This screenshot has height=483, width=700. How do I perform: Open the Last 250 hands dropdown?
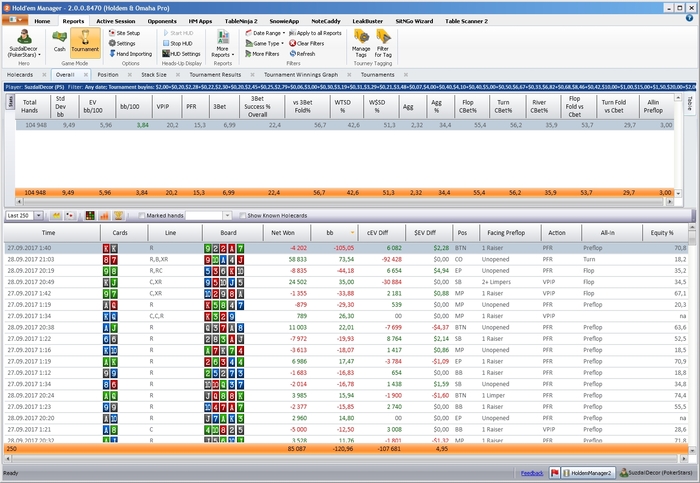(x=38, y=216)
